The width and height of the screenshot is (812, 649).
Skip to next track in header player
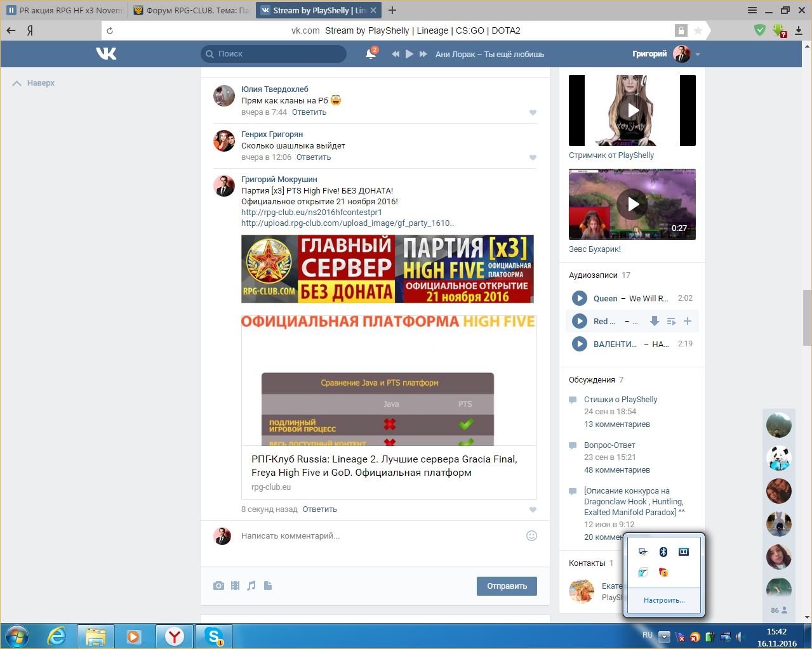(423, 54)
